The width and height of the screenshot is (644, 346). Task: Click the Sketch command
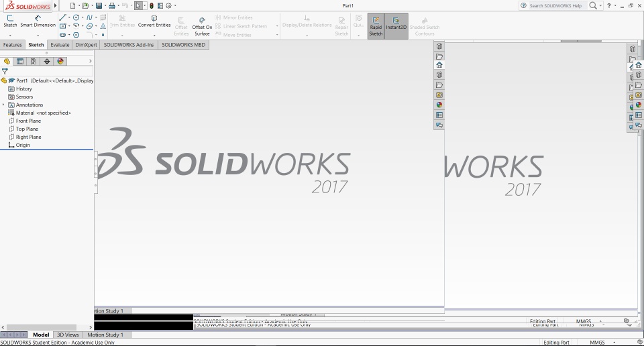(x=10, y=21)
